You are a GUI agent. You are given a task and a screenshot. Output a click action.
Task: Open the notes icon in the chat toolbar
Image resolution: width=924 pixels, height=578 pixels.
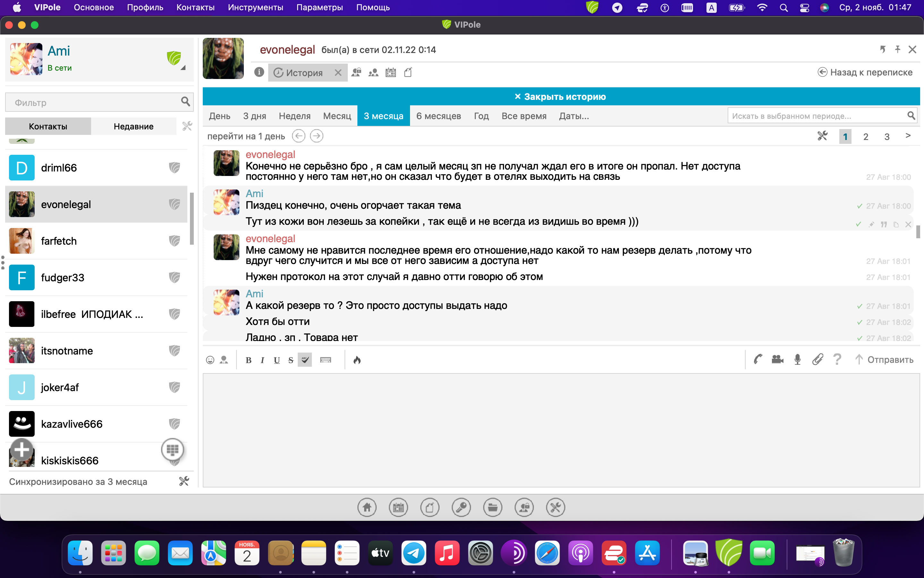tap(408, 72)
